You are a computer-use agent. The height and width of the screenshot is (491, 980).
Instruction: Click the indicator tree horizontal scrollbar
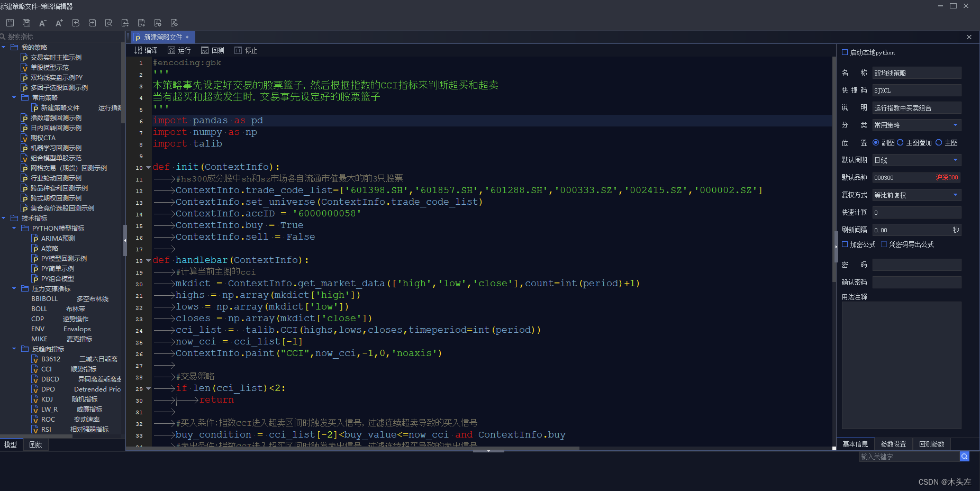[35, 436]
